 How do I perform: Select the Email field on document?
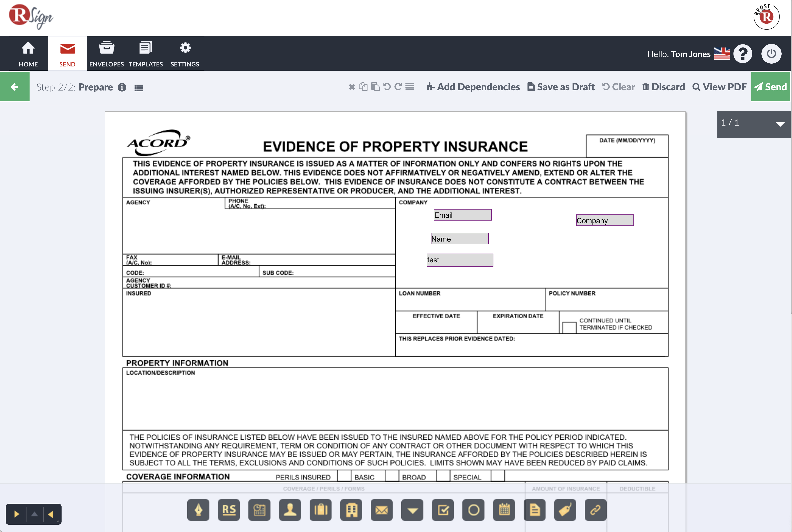463,215
